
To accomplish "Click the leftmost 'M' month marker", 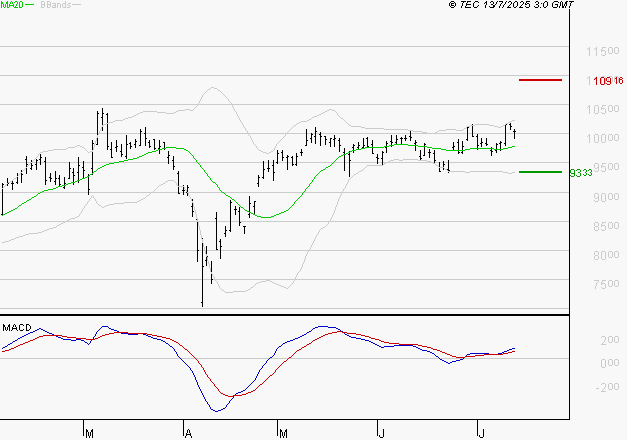I will (x=88, y=433).
